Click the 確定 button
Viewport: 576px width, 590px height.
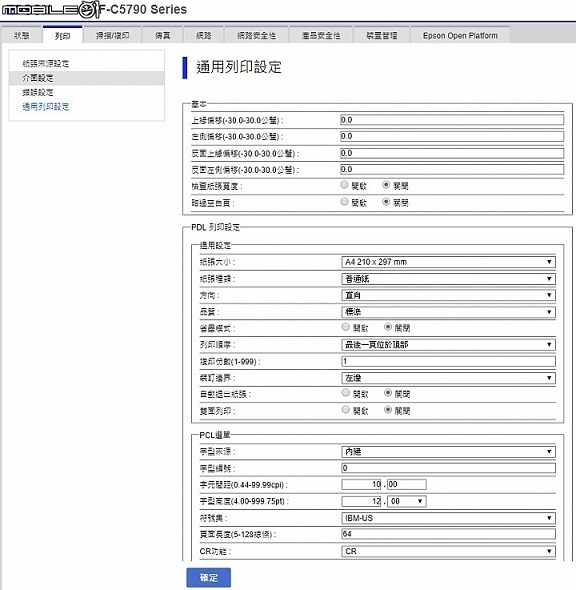209,578
